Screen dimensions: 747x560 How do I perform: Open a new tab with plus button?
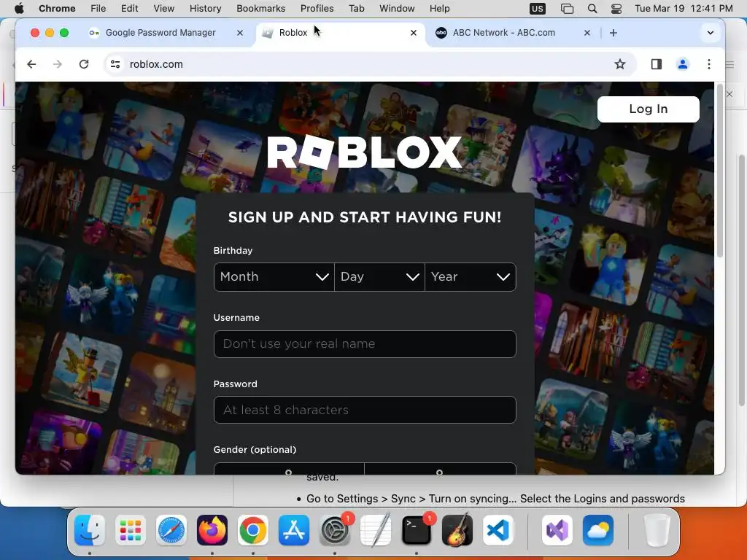614,33
